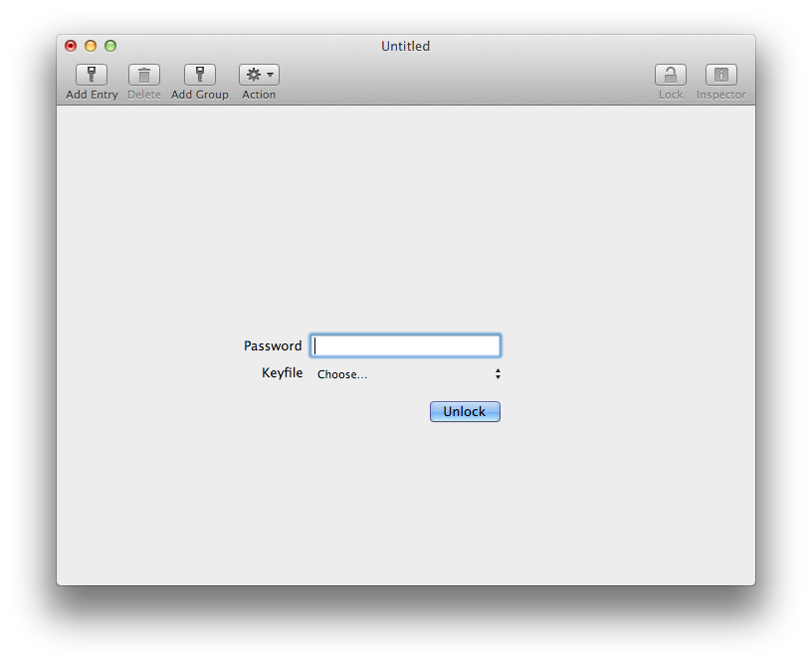The height and width of the screenshot is (664, 812).
Task: Expand the arrow beside the Action gear
Action: coord(271,75)
